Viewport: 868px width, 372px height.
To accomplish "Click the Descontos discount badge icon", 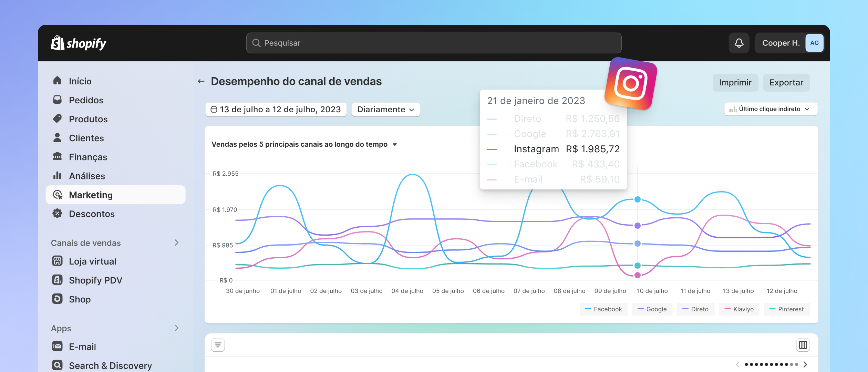I will (x=58, y=214).
